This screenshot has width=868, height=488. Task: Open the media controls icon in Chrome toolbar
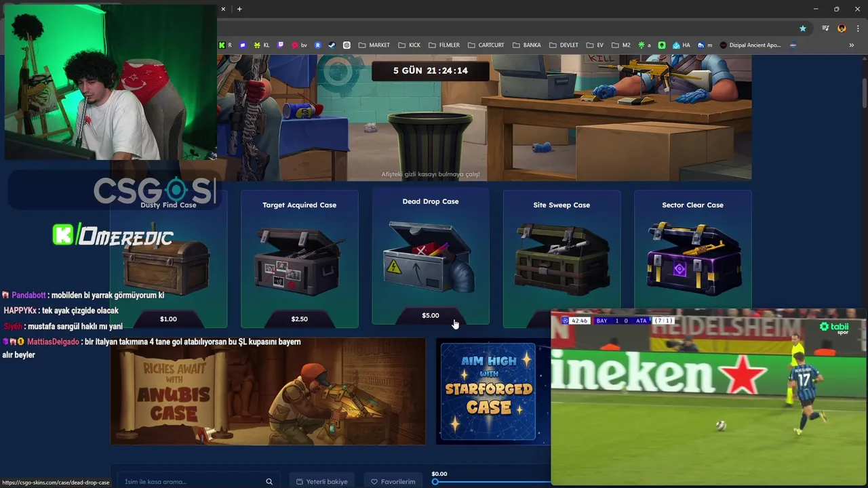point(825,28)
